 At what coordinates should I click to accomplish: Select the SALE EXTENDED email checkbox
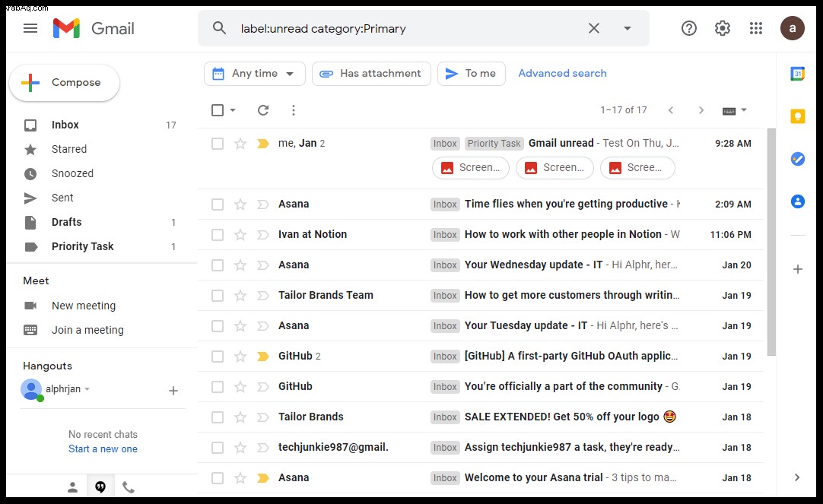tap(218, 417)
